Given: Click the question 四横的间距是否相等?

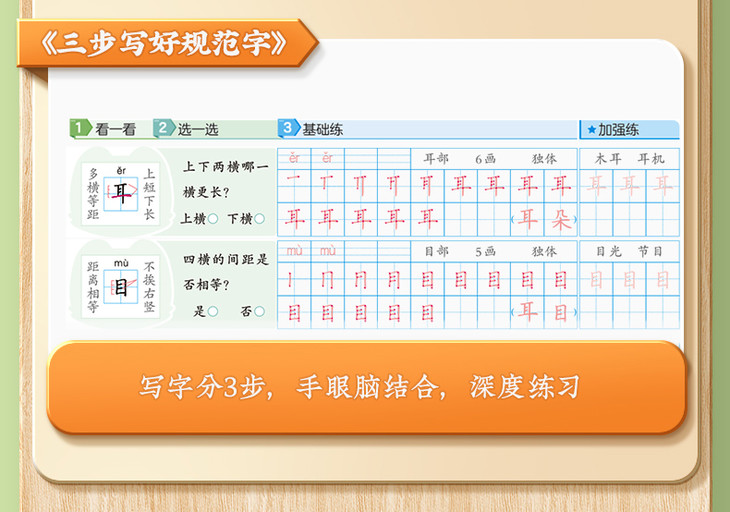Looking at the screenshot, I should 226,272.
